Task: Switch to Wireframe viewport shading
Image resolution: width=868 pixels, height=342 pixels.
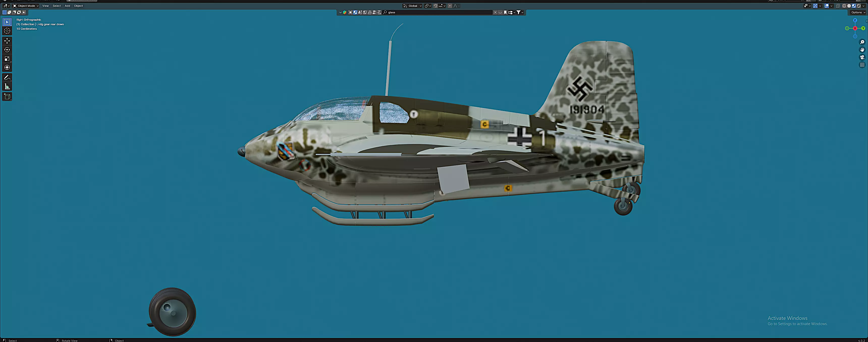Action: tap(845, 6)
